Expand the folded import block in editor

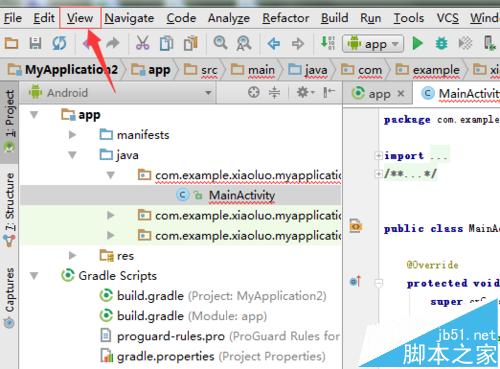[378, 155]
